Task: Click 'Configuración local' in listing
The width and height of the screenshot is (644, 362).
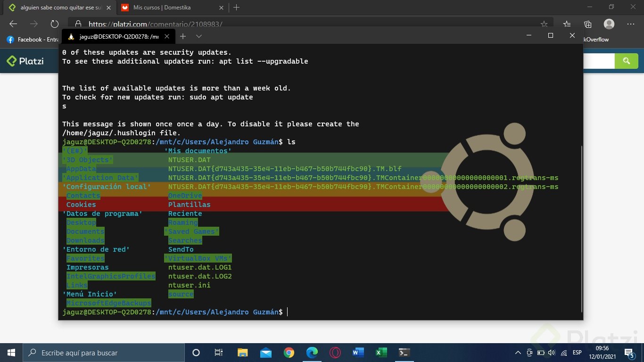Action: click(x=107, y=187)
